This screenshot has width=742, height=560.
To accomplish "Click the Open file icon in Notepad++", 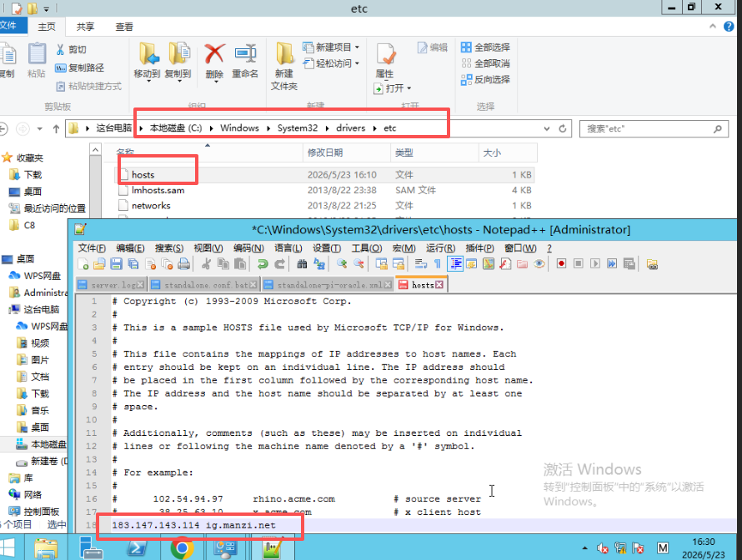I will [99, 264].
